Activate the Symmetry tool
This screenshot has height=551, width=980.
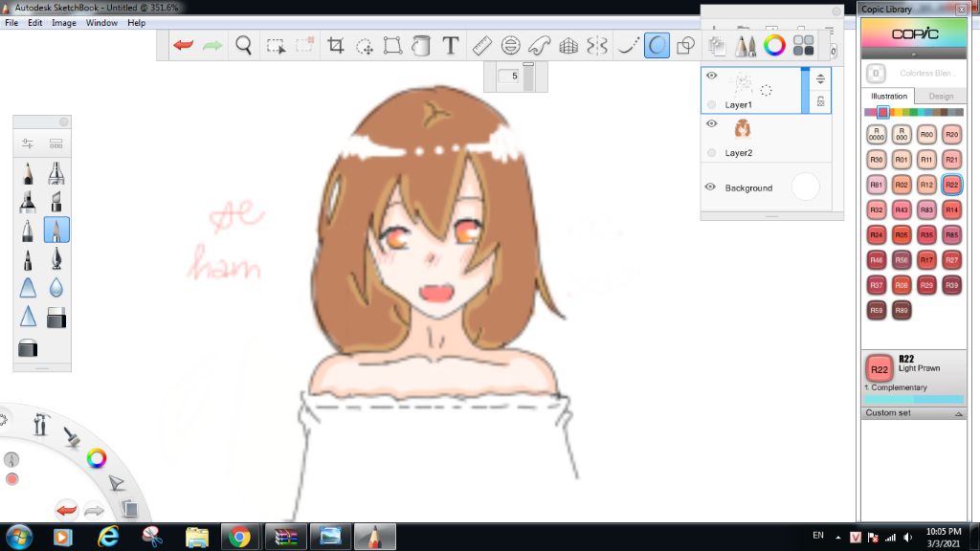[597, 45]
